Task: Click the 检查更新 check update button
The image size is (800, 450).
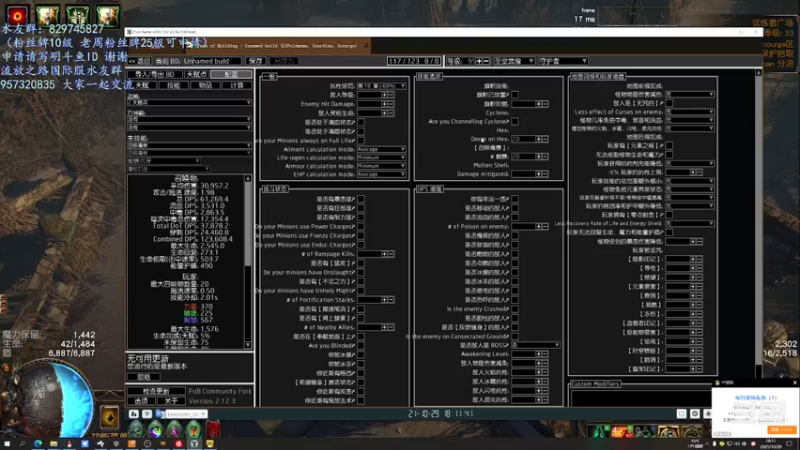Action: pos(156,391)
